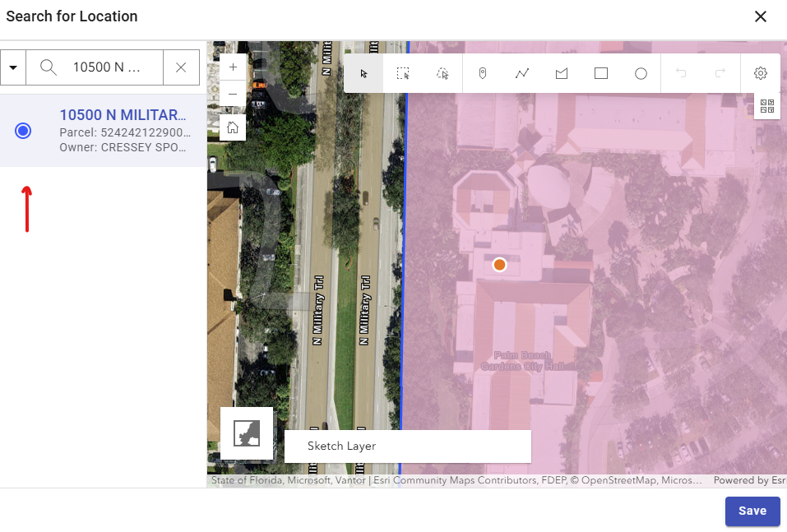Select the lasso selection tool
The width and height of the screenshot is (787, 532).
point(442,73)
